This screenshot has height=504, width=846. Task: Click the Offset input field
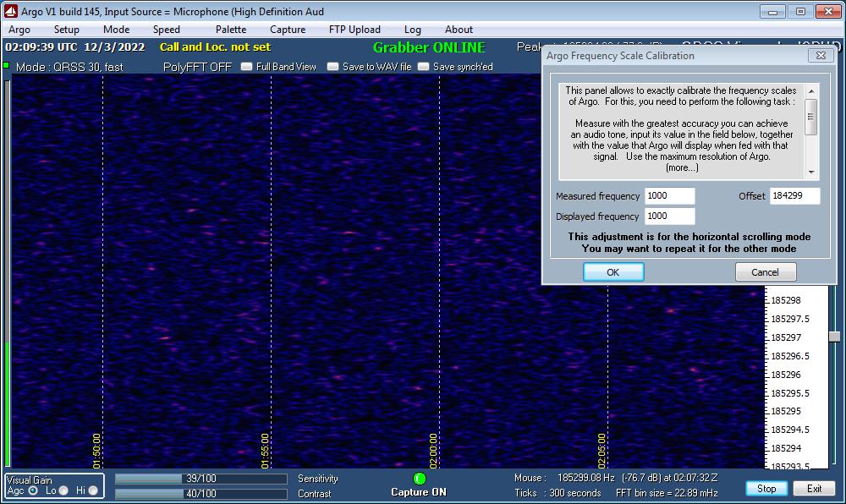794,195
